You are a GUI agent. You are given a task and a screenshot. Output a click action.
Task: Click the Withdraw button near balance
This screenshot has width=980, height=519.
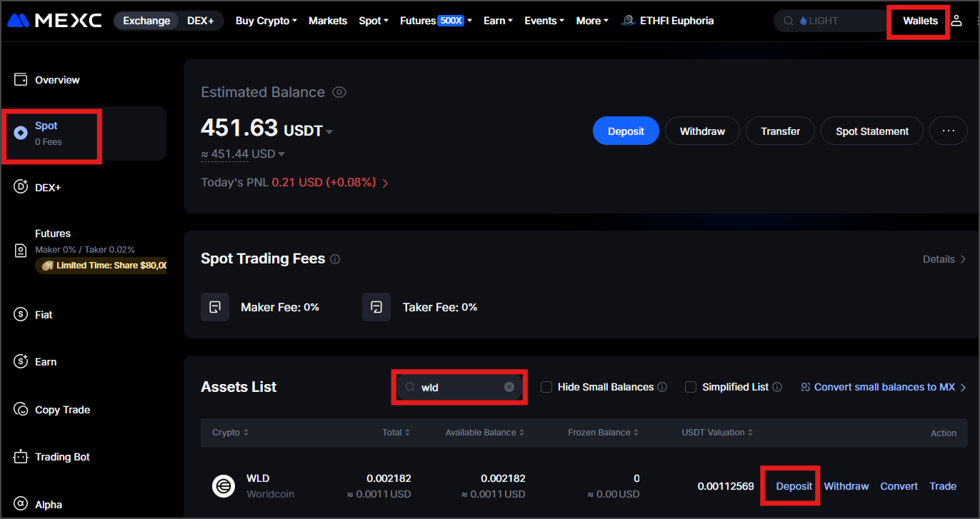coord(702,131)
